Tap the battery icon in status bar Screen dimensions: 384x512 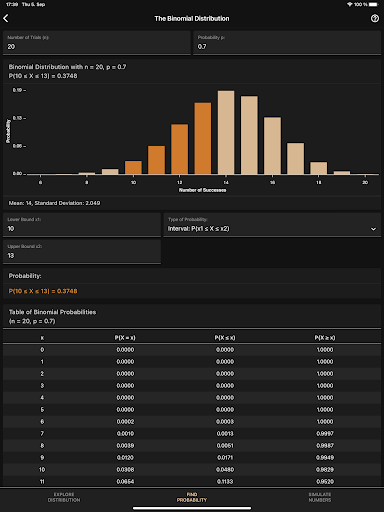[x=373, y=4]
